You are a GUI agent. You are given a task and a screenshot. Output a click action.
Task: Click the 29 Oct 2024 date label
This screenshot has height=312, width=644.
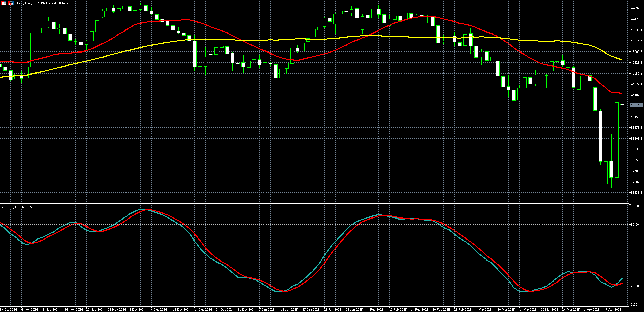coord(8,309)
